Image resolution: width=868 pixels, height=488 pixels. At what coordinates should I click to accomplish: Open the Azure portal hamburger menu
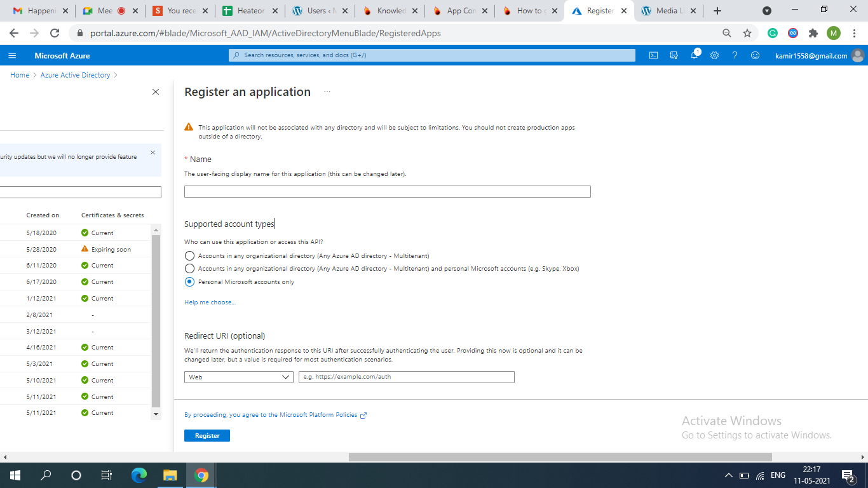(x=12, y=56)
